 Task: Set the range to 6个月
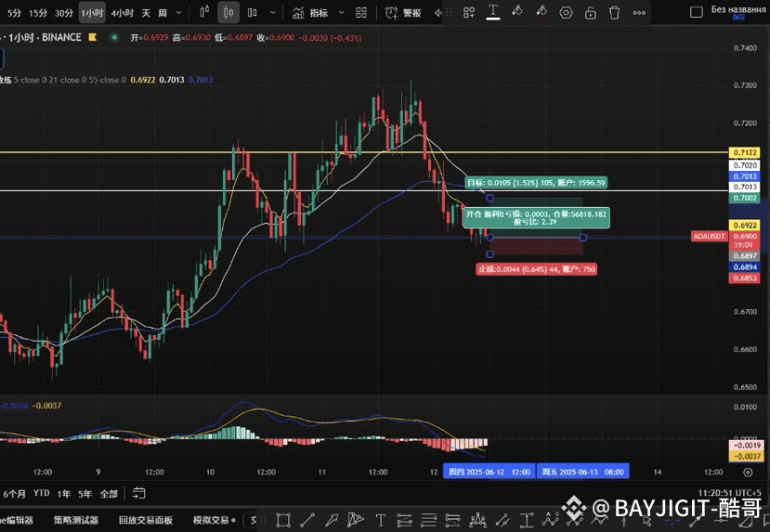coord(14,494)
